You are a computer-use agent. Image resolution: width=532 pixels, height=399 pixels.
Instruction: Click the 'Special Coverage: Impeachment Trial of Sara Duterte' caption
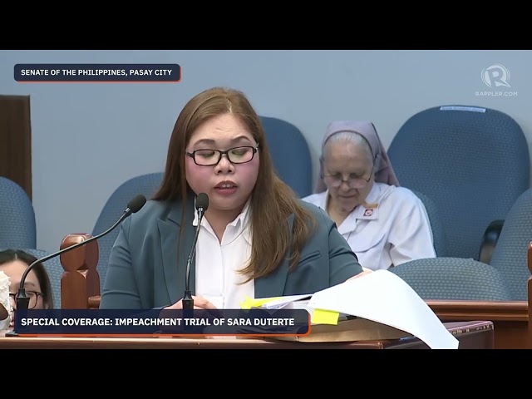(x=162, y=323)
